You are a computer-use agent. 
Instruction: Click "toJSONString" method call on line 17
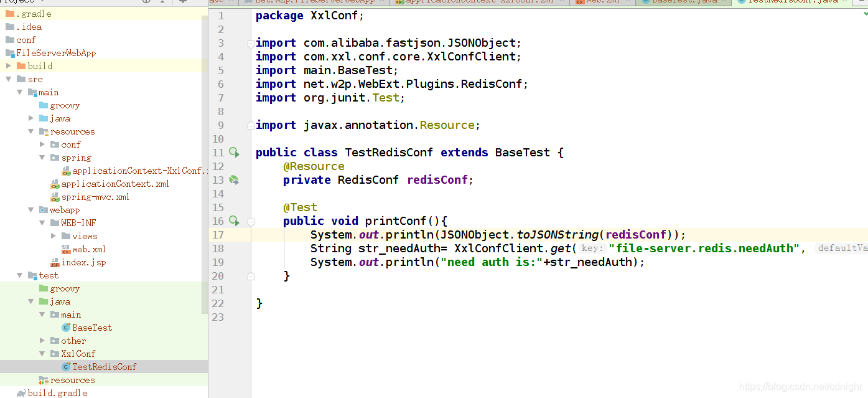pos(558,235)
